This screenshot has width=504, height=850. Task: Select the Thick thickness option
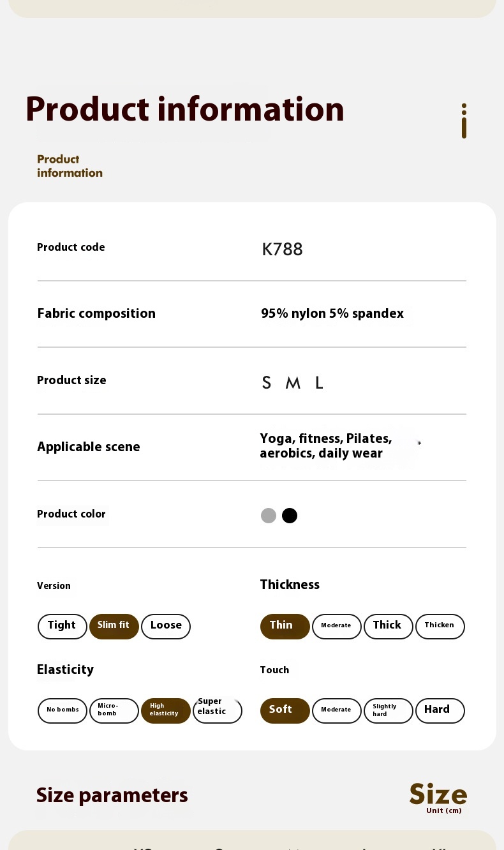[x=388, y=626]
